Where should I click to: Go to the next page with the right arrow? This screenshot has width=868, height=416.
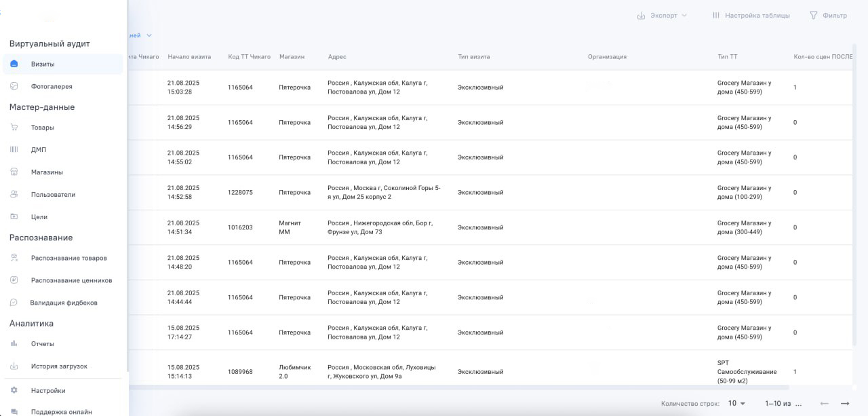[844, 403]
